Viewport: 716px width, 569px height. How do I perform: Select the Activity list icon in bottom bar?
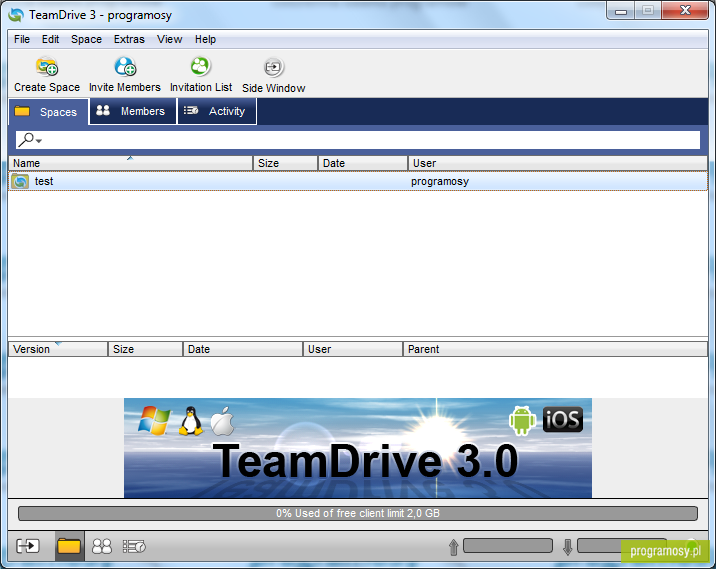[x=134, y=546]
